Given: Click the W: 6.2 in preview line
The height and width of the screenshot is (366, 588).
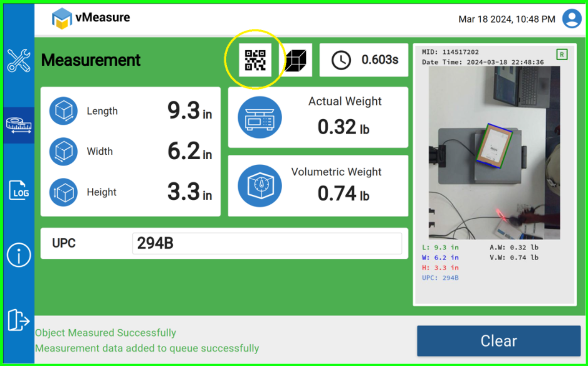Looking at the screenshot, I should tap(440, 258).
